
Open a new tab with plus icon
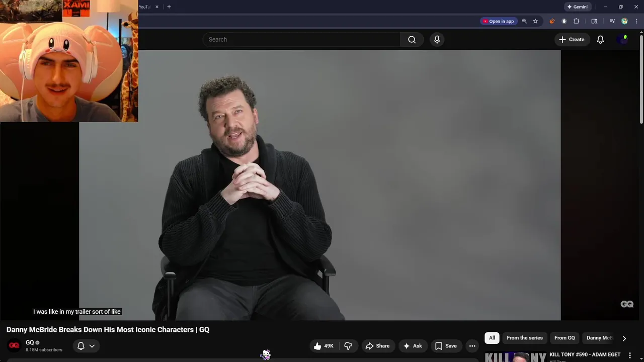click(x=169, y=7)
